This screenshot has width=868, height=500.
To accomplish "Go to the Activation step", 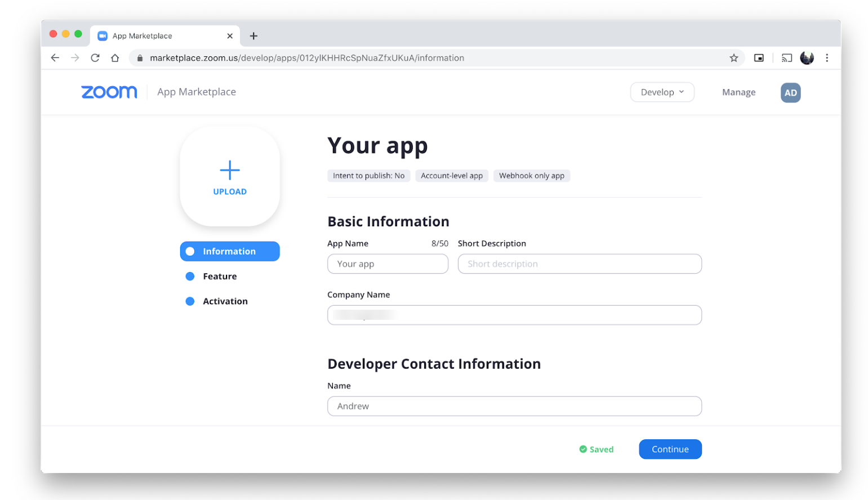I will pyautogui.click(x=225, y=301).
